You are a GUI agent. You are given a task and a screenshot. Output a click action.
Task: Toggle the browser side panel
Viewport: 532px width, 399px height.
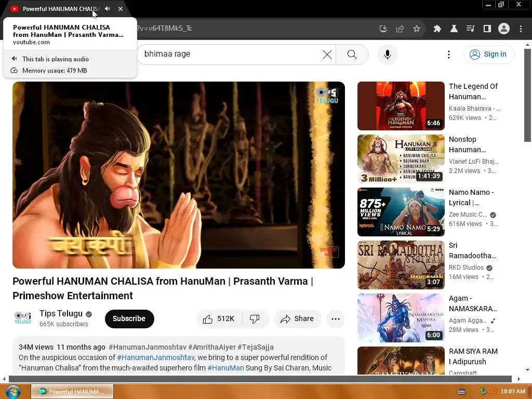(487, 29)
